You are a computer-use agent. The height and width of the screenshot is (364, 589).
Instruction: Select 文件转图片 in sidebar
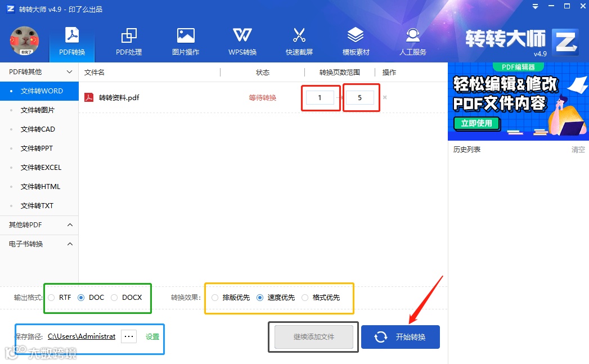click(x=39, y=110)
